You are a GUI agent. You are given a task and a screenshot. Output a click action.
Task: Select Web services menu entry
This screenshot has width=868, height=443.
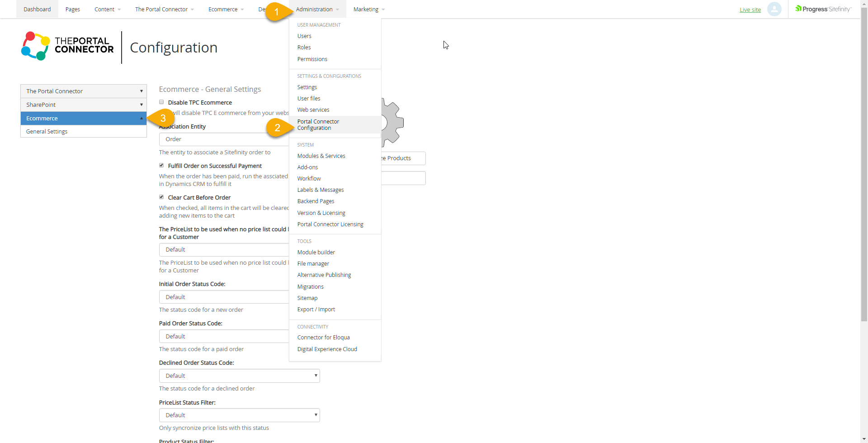coord(313,110)
